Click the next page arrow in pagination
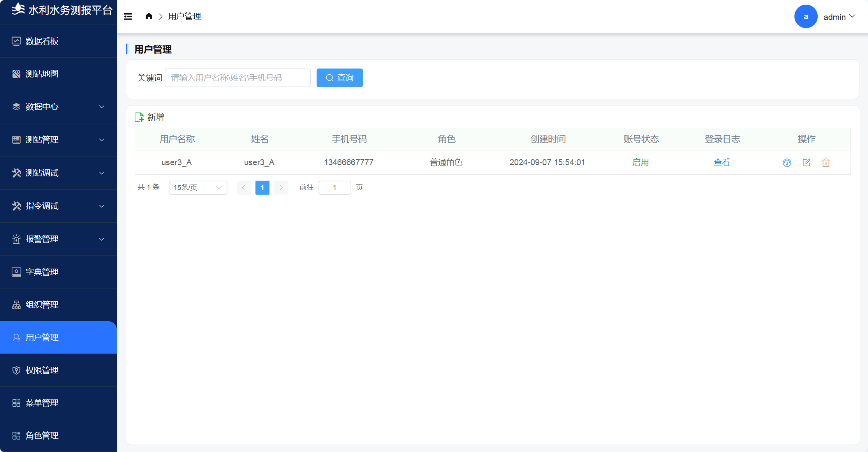 point(281,188)
